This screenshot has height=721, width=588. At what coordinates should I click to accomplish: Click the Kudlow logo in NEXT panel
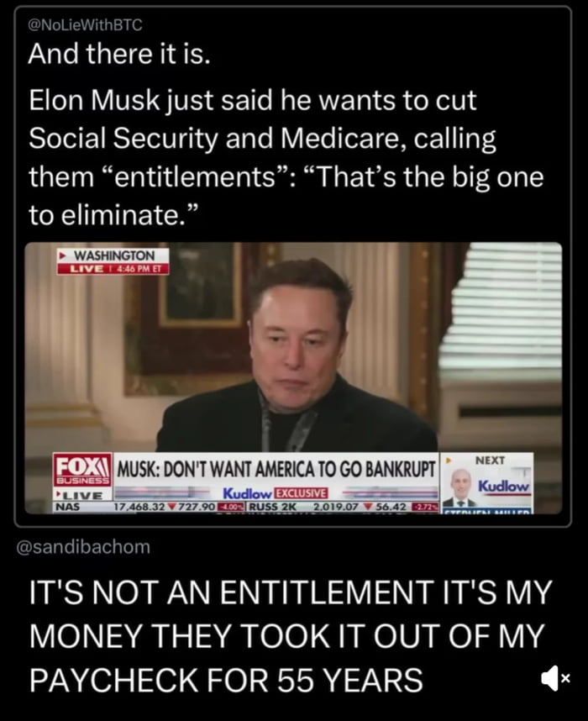(504, 486)
